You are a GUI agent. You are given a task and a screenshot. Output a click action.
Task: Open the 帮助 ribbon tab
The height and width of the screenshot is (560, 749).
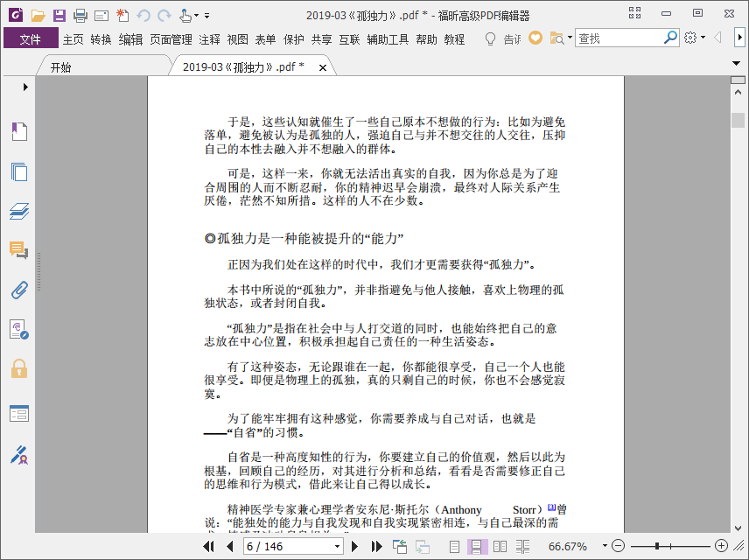pyautogui.click(x=426, y=39)
